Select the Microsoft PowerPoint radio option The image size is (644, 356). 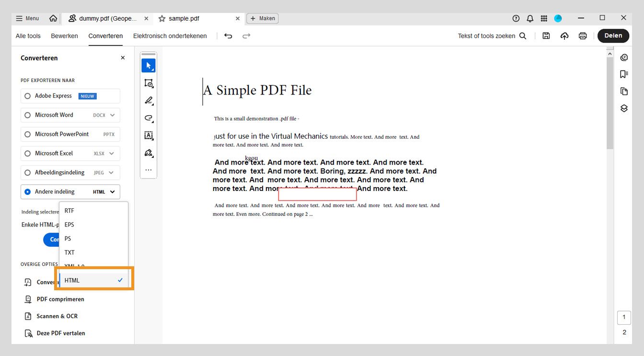click(27, 134)
